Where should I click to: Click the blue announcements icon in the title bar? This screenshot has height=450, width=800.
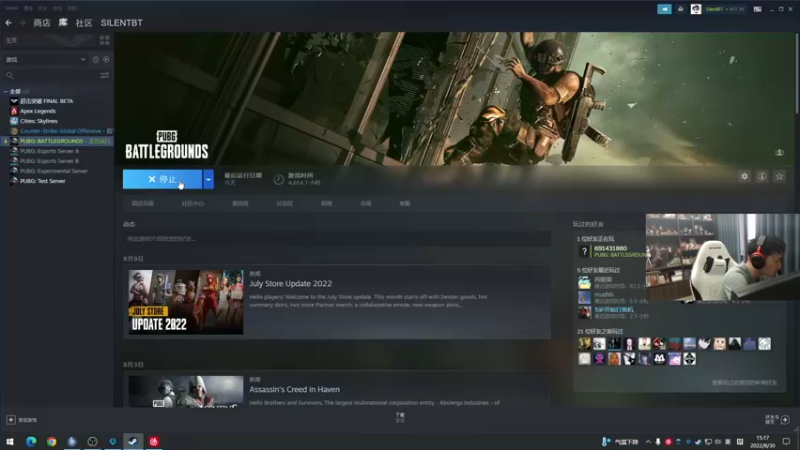coord(664,9)
